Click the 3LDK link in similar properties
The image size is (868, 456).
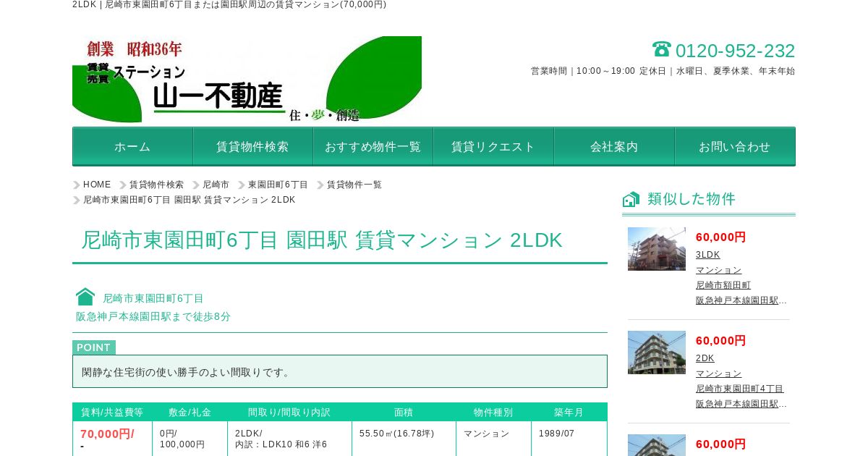[708, 255]
